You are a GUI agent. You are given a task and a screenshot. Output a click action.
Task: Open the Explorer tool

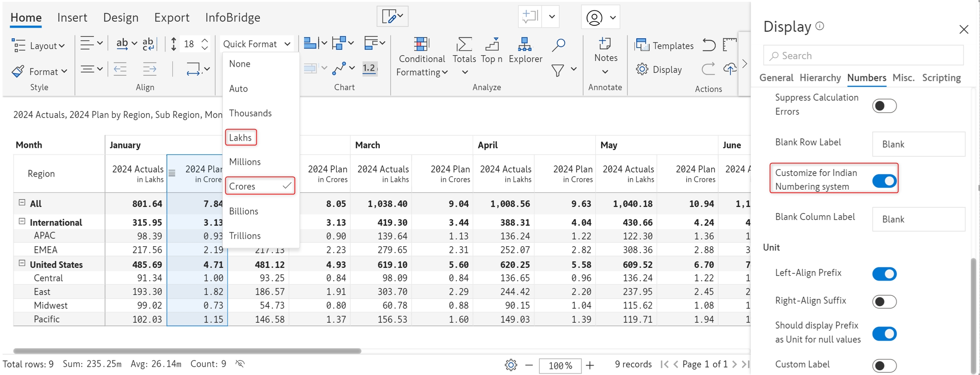click(525, 50)
